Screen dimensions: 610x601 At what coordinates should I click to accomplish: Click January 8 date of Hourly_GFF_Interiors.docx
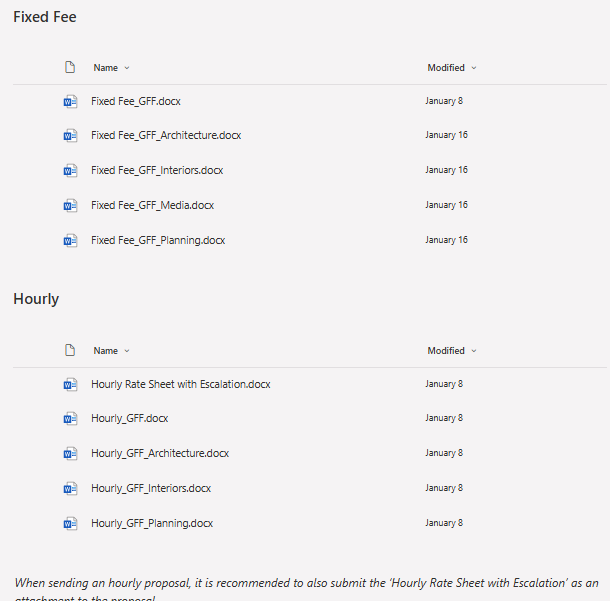click(444, 488)
